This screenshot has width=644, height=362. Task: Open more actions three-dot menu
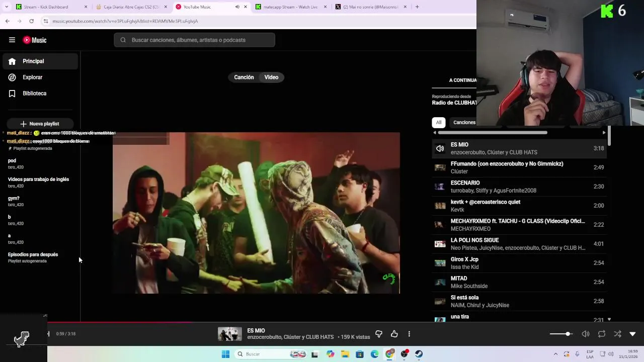[x=409, y=334]
